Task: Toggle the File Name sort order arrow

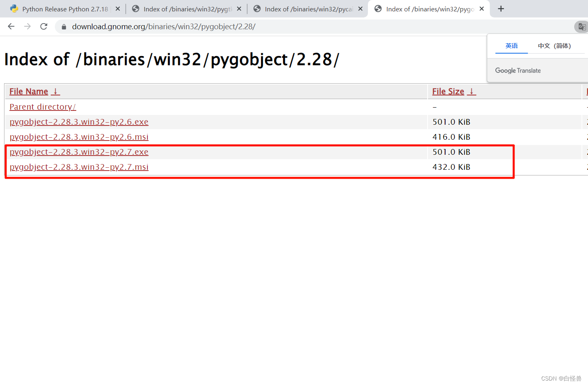Action: 55,91
